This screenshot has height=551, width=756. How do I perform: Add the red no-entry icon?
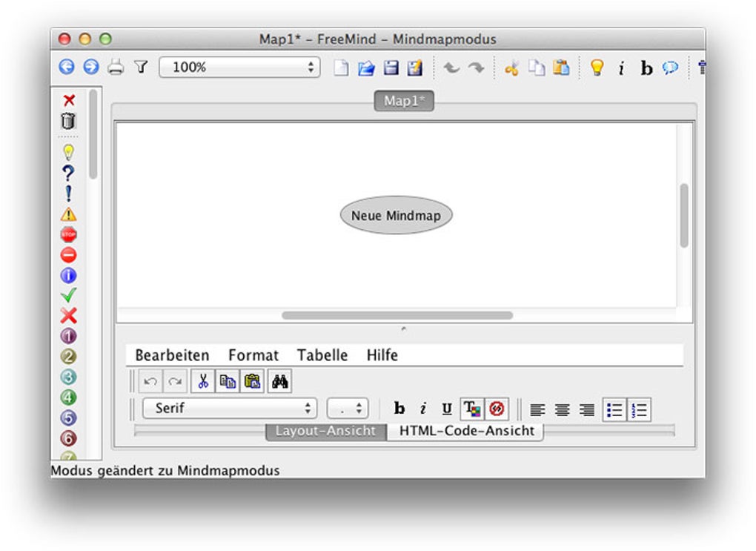68,255
